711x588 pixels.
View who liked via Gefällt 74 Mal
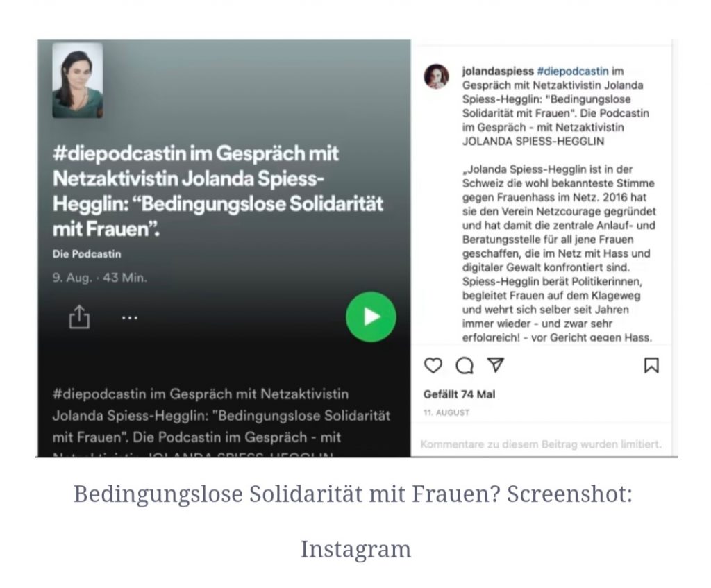click(460, 394)
